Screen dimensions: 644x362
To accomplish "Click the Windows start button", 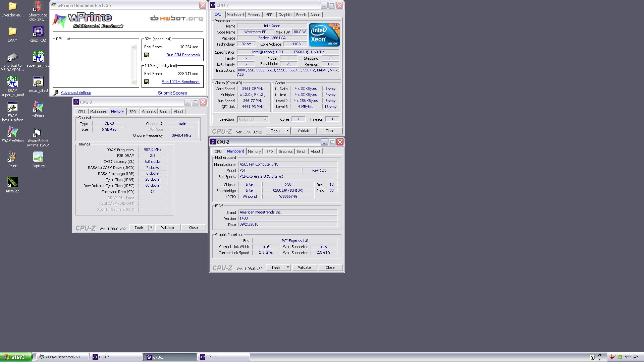I will (x=16, y=357).
